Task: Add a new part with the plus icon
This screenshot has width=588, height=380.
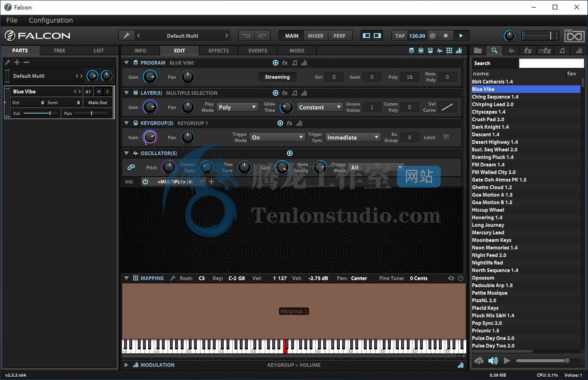Action: click(17, 62)
